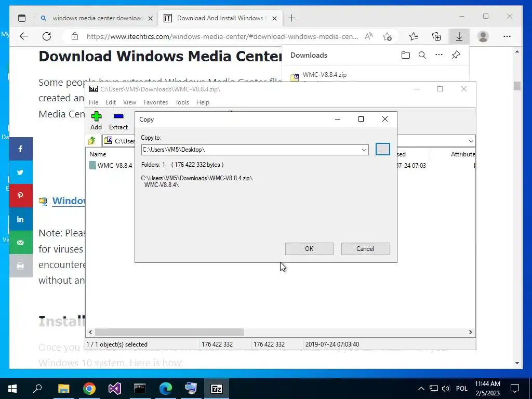Screen dimensions: 532x399
Task: Pin the Downloads panel
Action: [456, 55]
